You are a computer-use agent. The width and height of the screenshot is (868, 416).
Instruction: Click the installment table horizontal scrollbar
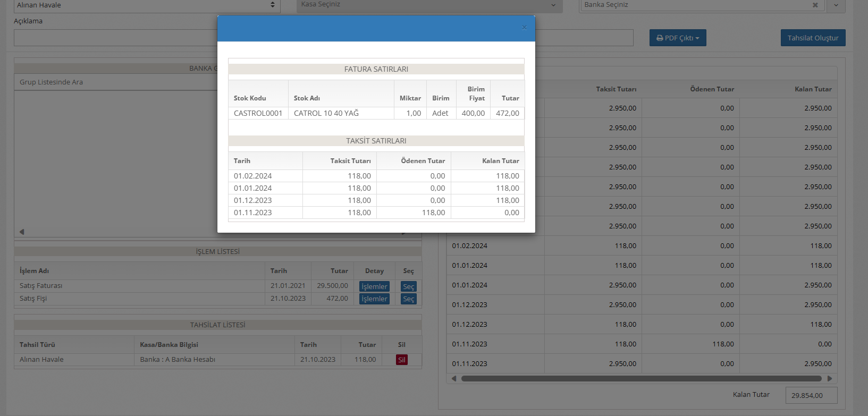point(641,379)
